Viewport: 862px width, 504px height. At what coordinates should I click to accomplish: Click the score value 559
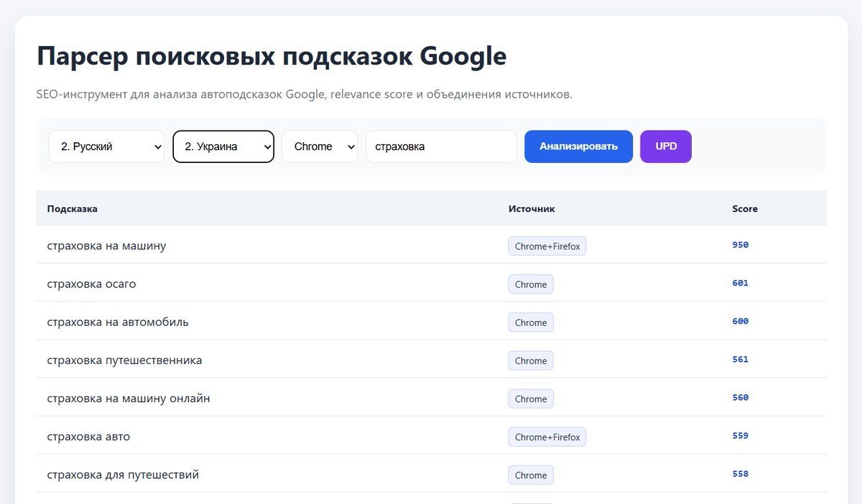741,435
